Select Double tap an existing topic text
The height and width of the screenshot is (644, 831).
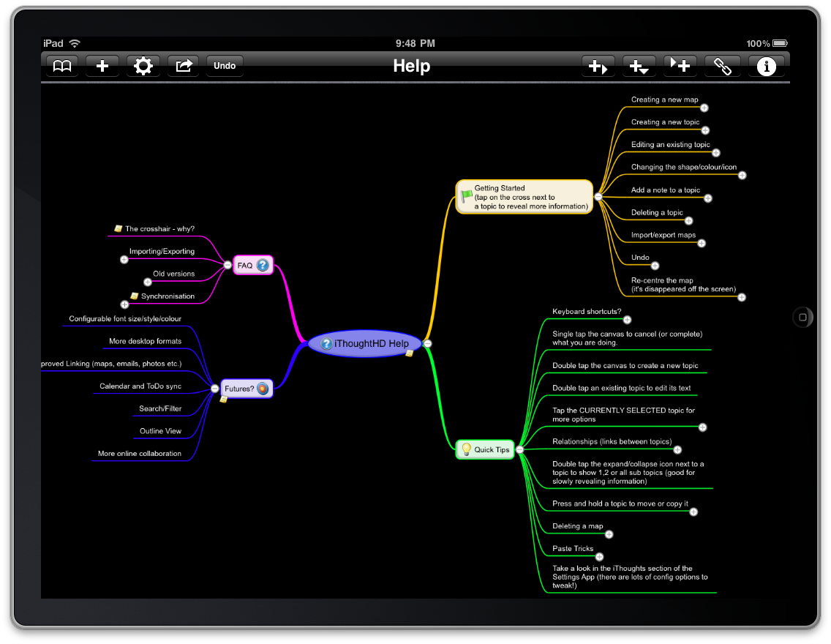621,388
